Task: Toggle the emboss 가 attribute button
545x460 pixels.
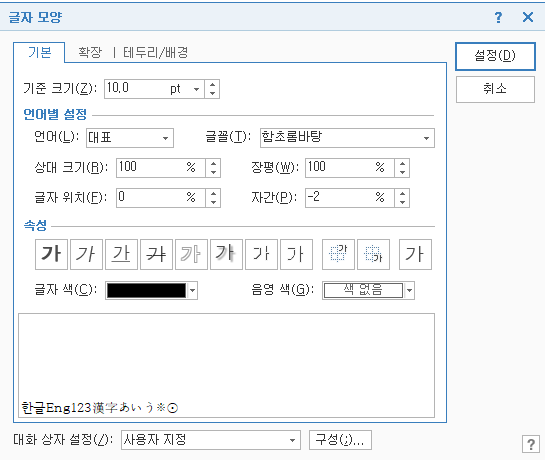Action: click(261, 254)
